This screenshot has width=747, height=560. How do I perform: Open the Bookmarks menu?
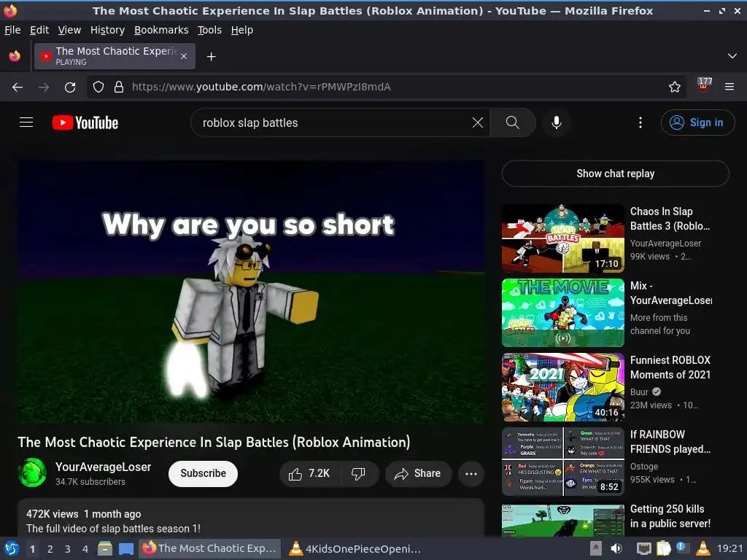pyautogui.click(x=161, y=30)
